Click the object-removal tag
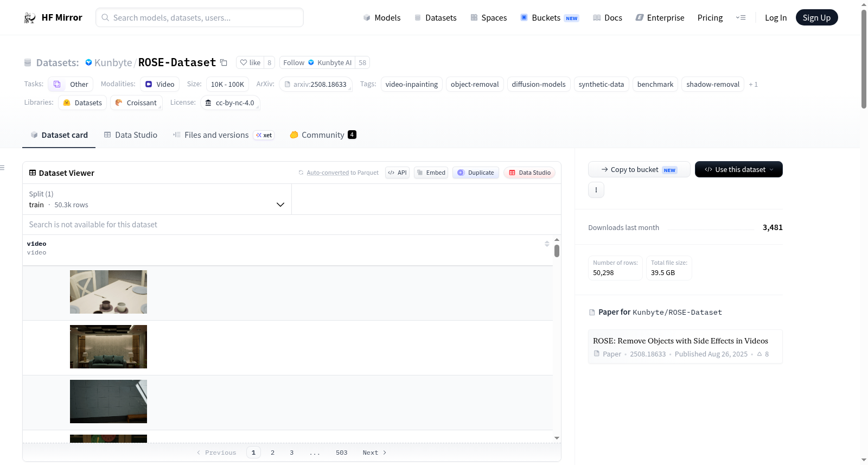 (x=475, y=84)
